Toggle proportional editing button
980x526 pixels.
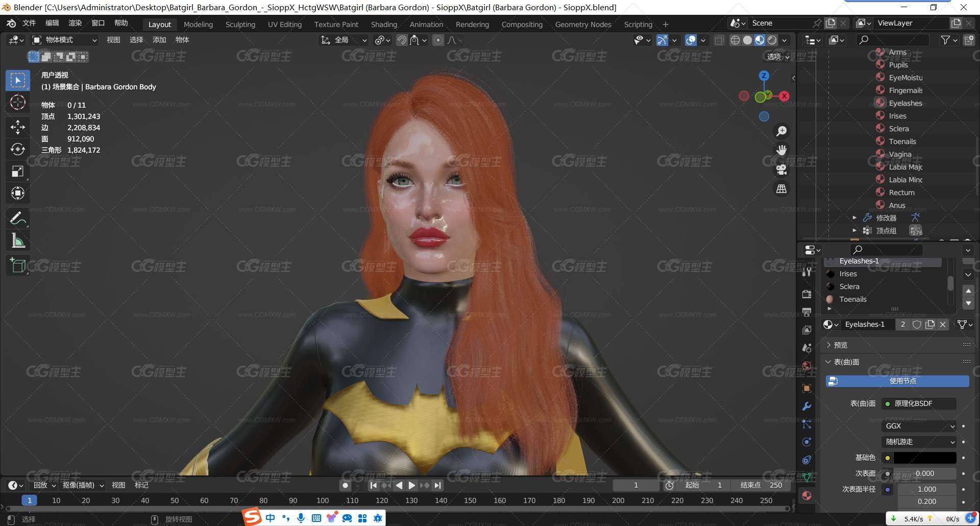tap(438, 40)
